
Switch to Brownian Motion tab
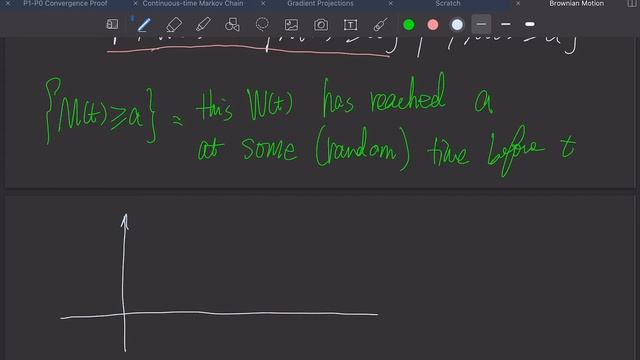coord(576,3)
